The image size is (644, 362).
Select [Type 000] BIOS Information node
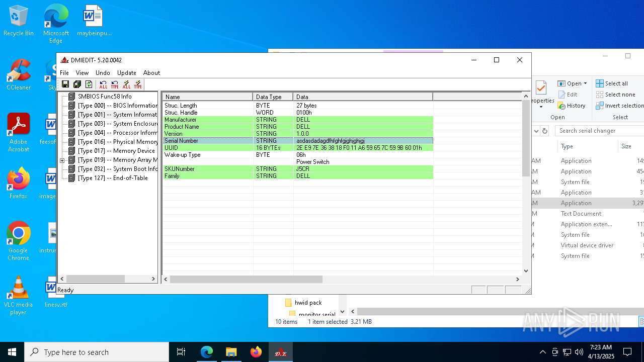(x=117, y=106)
